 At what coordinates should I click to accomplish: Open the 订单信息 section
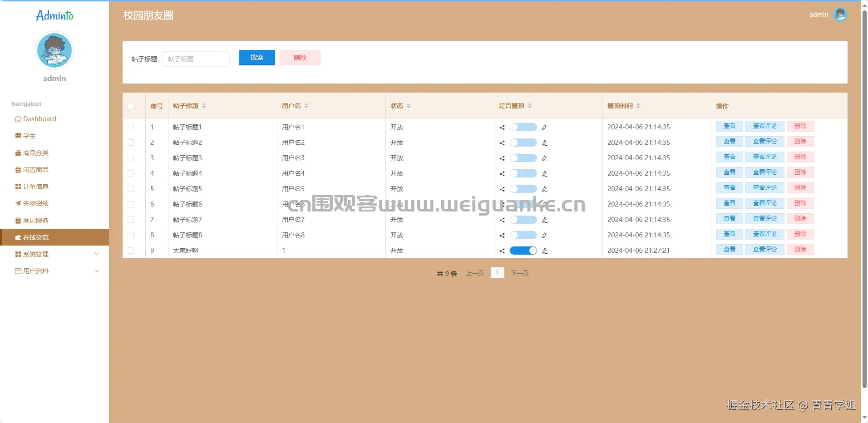click(x=35, y=186)
